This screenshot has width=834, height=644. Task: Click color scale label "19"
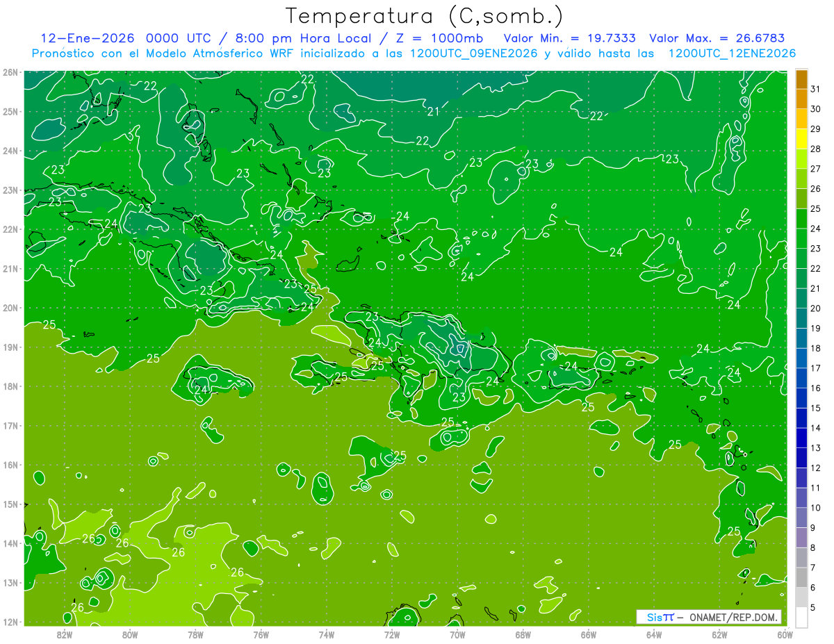pos(816,329)
